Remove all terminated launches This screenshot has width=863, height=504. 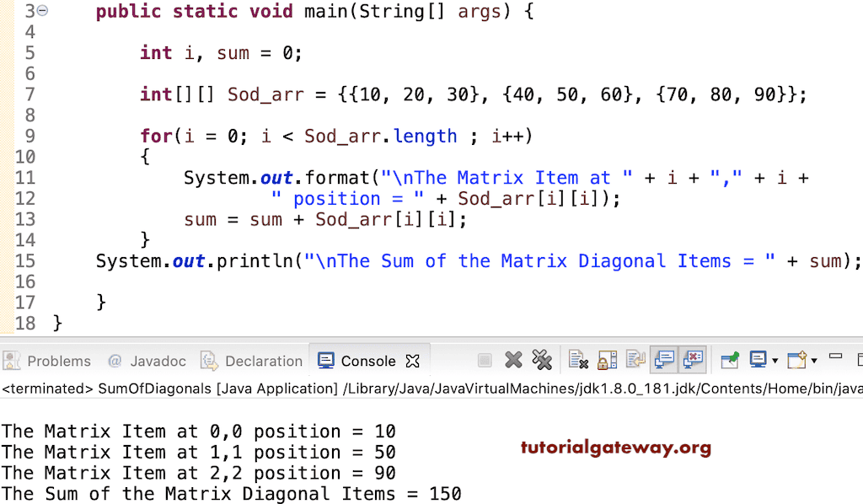pyautogui.click(x=543, y=360)
